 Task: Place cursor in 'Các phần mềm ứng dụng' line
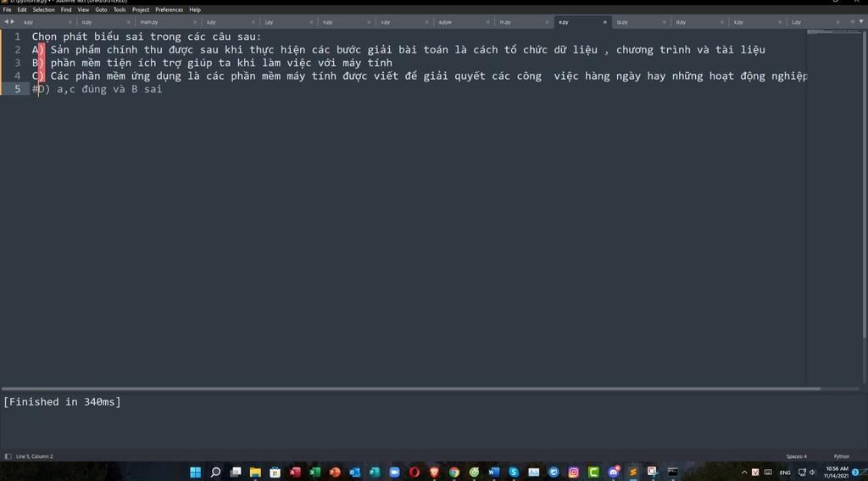(419, 76)
